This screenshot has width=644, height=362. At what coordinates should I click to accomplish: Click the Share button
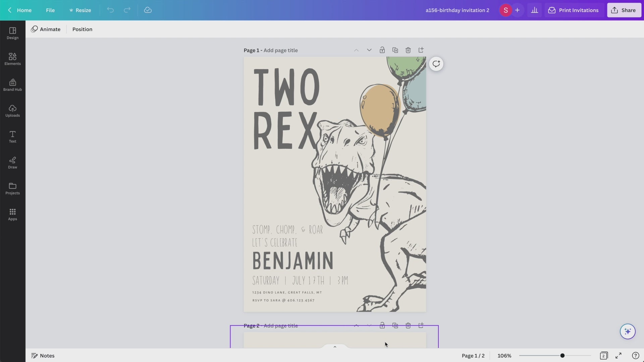624,10
